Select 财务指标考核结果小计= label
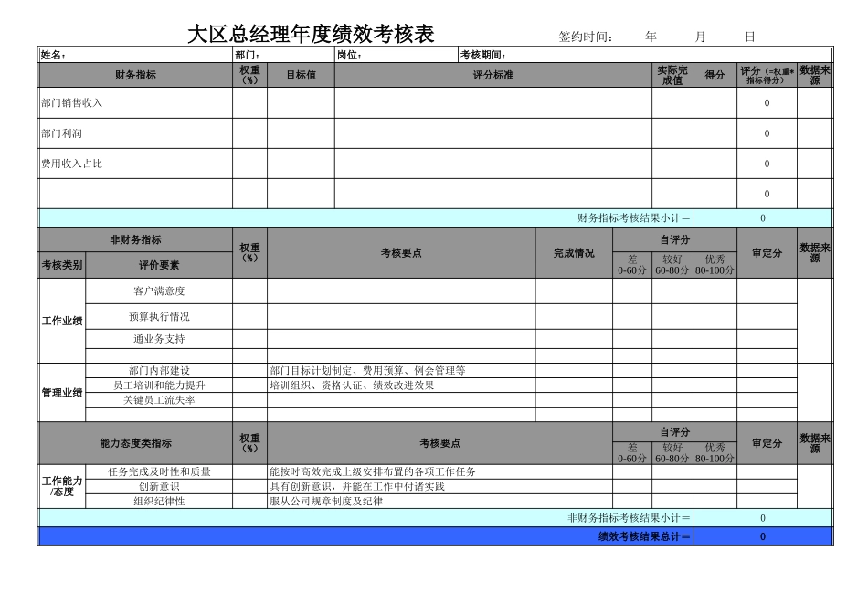 point(634,218)
